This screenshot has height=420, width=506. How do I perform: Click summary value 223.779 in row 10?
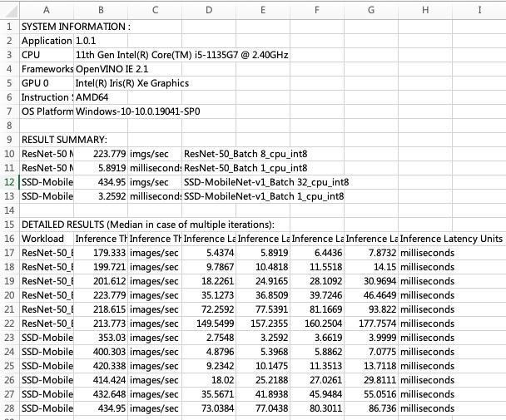click(101, 154)
